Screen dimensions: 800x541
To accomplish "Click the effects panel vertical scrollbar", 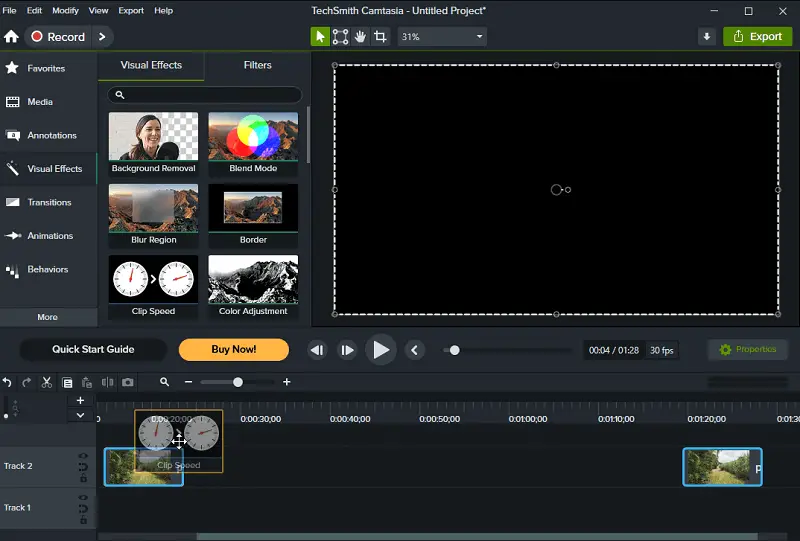I will click(308, 135).
